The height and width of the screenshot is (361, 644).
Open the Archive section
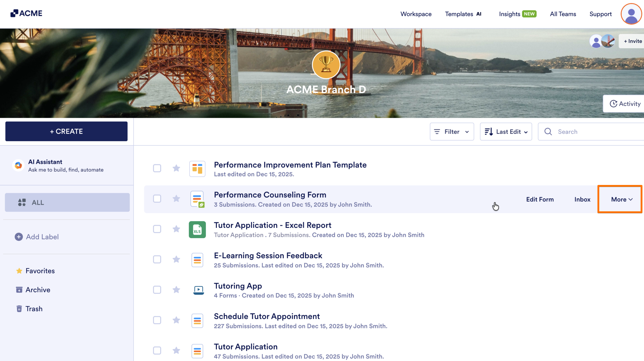(38, 290)
